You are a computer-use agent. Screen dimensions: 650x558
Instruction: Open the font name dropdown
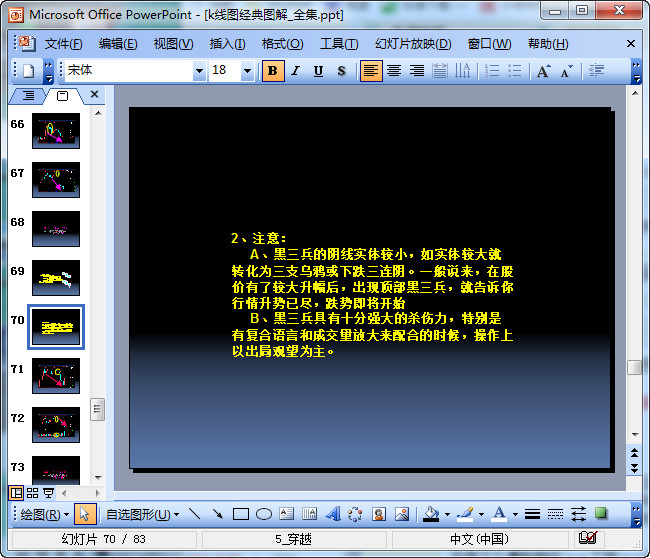199,71
